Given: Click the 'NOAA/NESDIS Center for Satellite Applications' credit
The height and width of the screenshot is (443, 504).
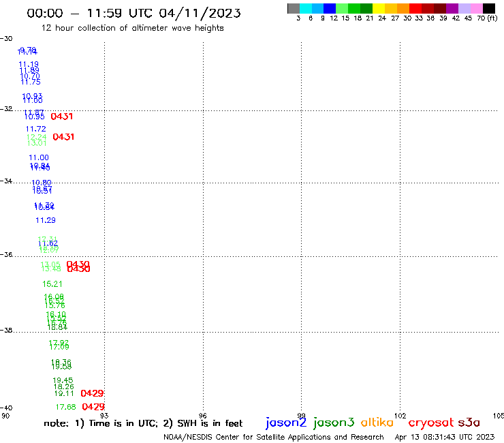Looking at the screenshot, I should coord(247,438).
